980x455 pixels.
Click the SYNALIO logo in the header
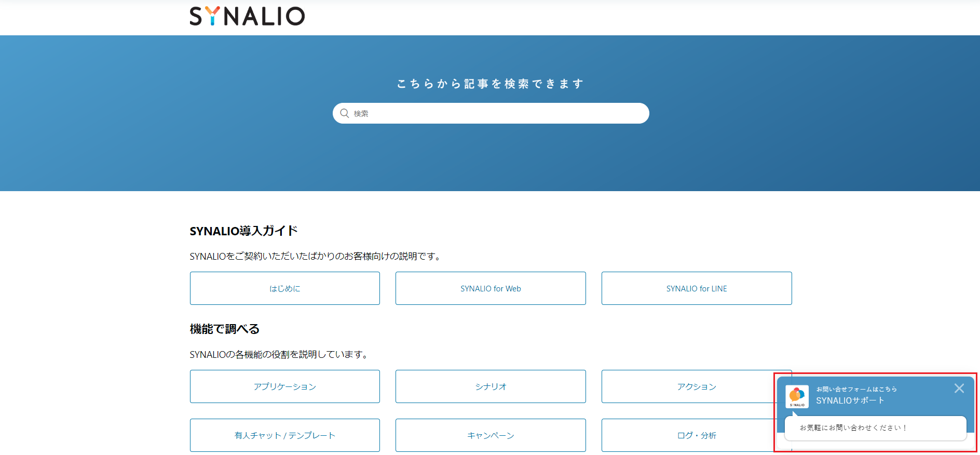247,16
